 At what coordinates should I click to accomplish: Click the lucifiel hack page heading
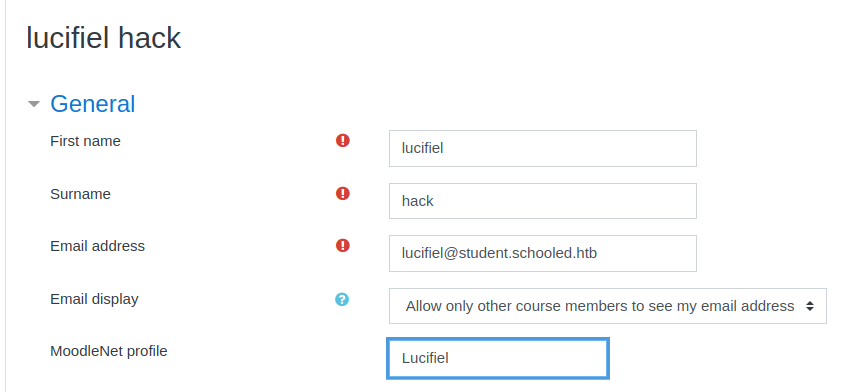[103, 38]
